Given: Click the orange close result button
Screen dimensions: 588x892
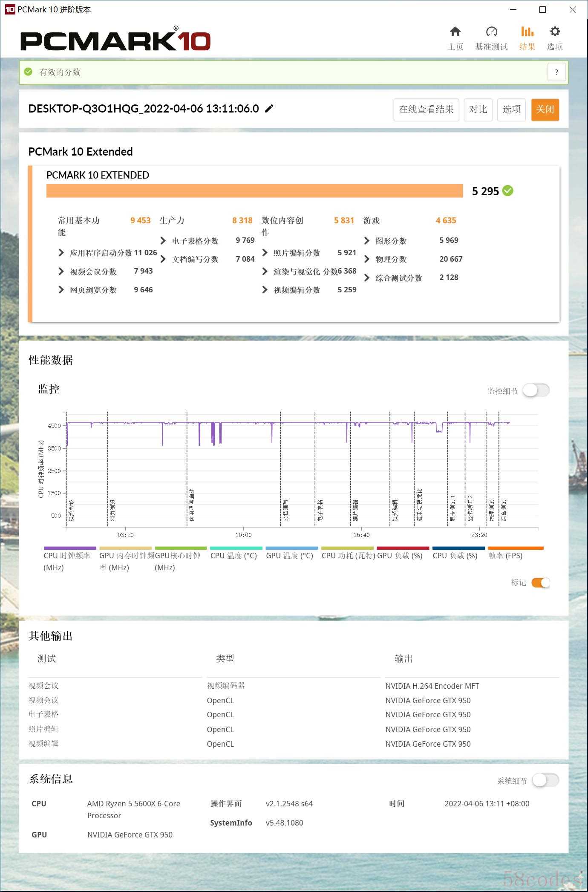Looking at the screenshot, I should [545, 110].
